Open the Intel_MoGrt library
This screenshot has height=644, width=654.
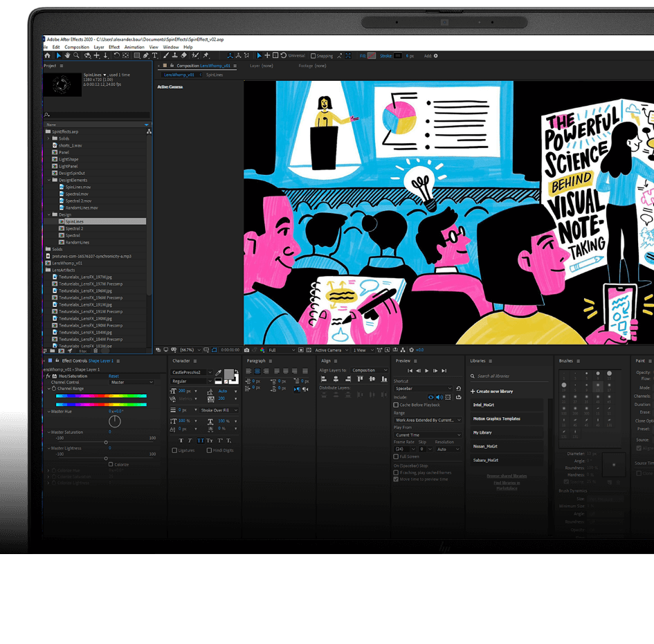point(507,405)
